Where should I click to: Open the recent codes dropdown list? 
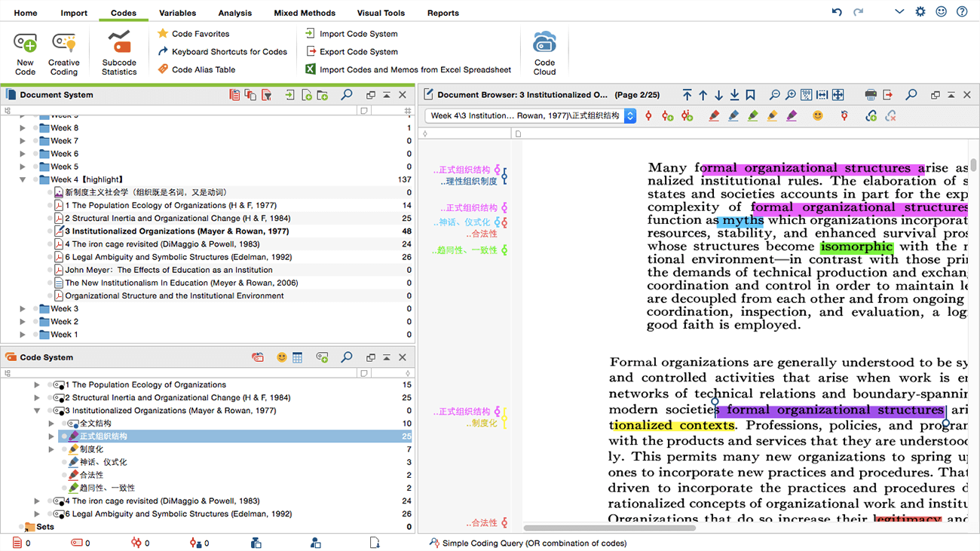(x=630, y=116)
